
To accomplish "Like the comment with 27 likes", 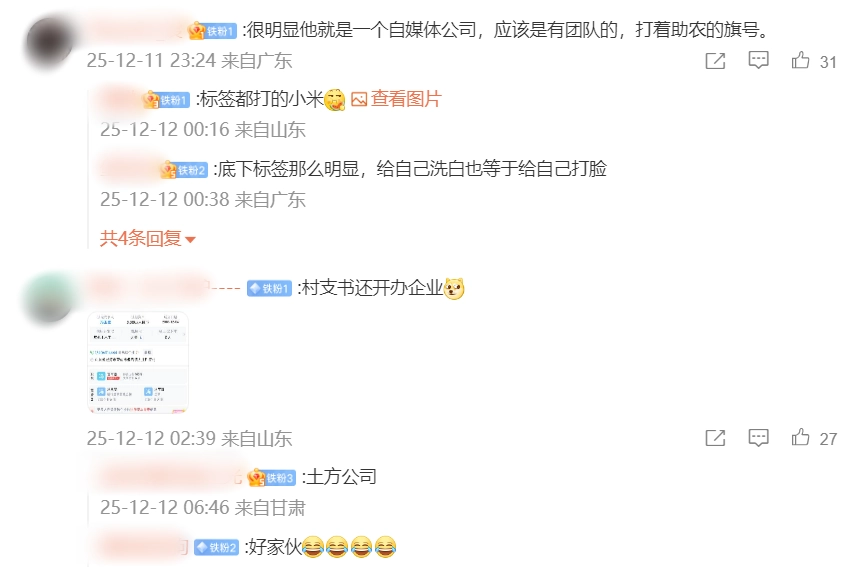I will 800,438.
